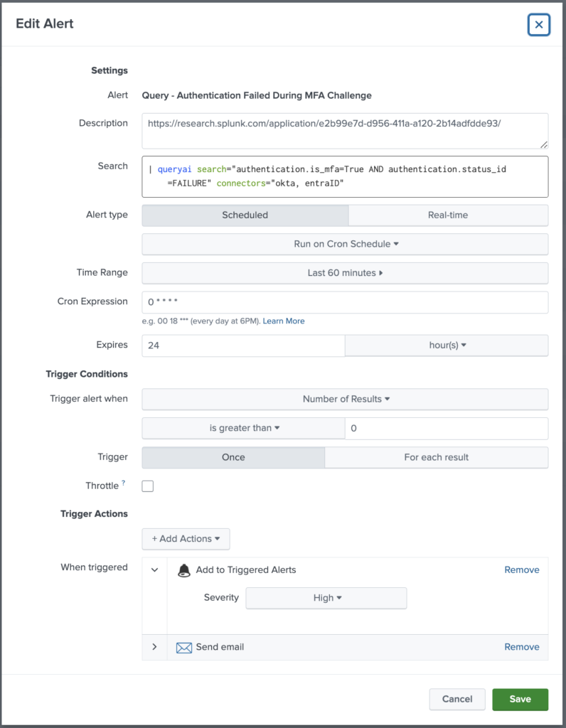This screenshot has height=728, width=566.
Task: Expand the Send email action
Action: [155, 647]
